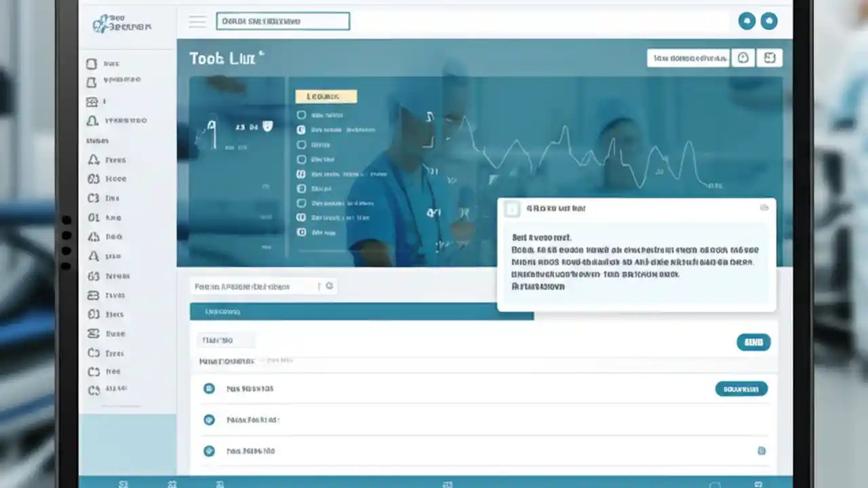Select the circular avatar icon in the header
Viewport: 868px width, 488px height.
point(769,21)
